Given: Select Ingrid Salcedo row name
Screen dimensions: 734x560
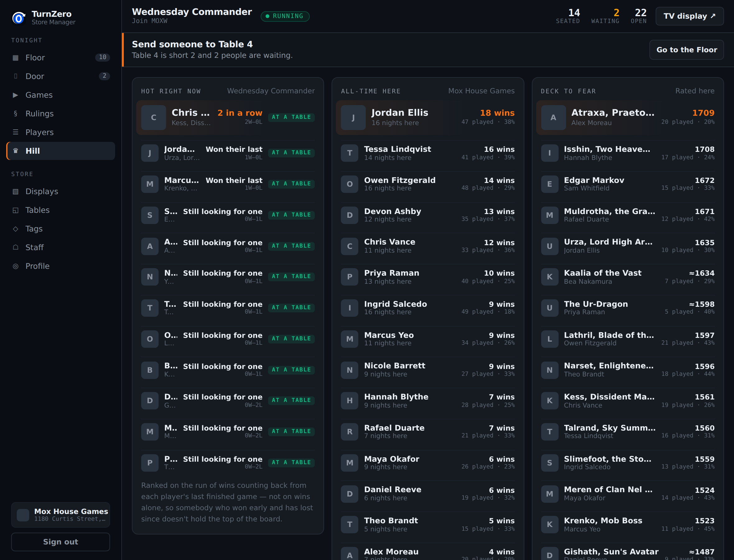Looking at the screenshot, I should coord(396,304).
